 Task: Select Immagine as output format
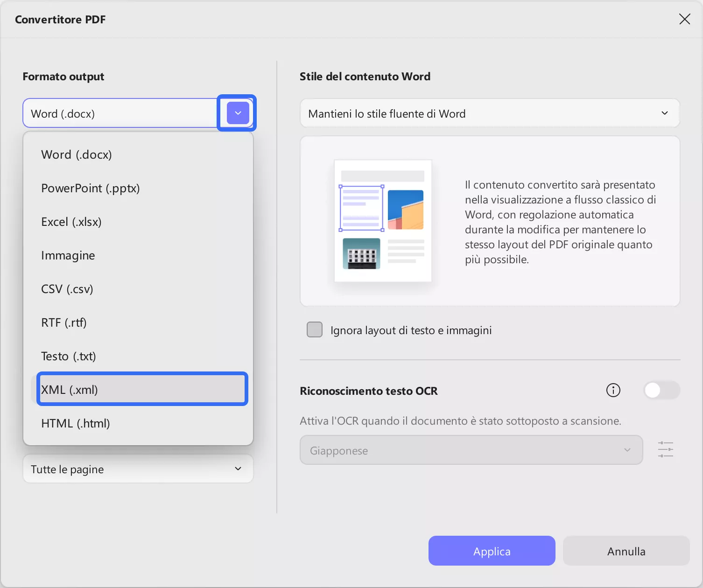point(68,255)
